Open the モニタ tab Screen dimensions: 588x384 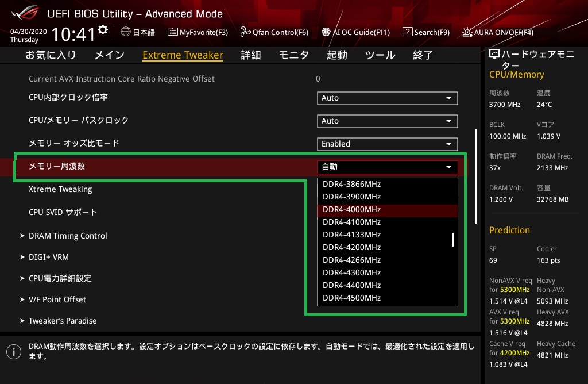[294, 55]
